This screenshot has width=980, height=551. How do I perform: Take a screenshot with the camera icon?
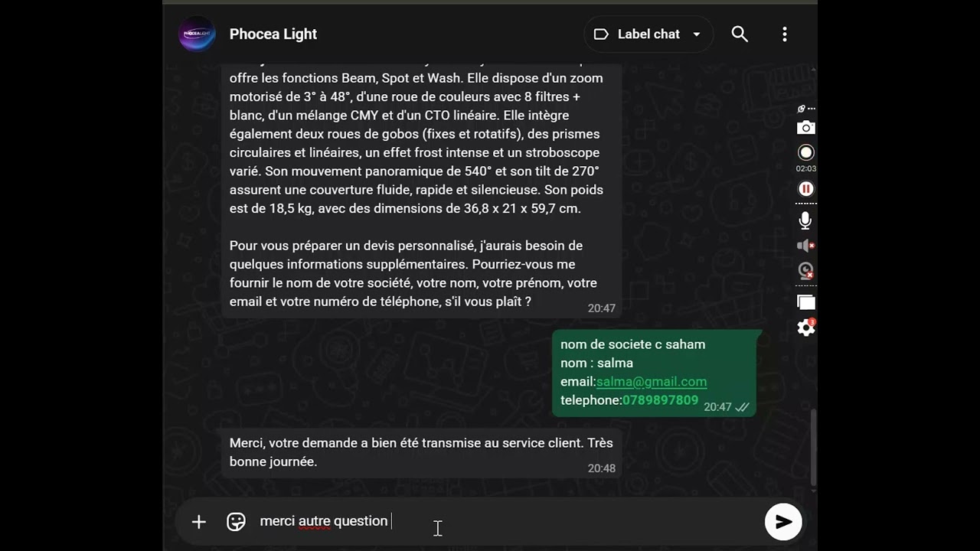pyautogui.click(x=805, y=128)
